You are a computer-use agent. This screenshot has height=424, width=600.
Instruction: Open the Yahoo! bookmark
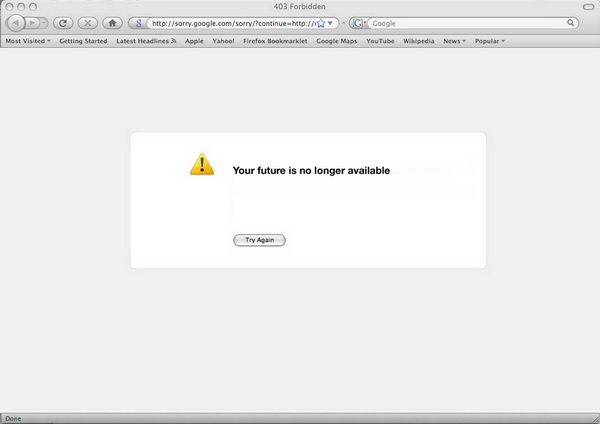(x=223, y=41)
